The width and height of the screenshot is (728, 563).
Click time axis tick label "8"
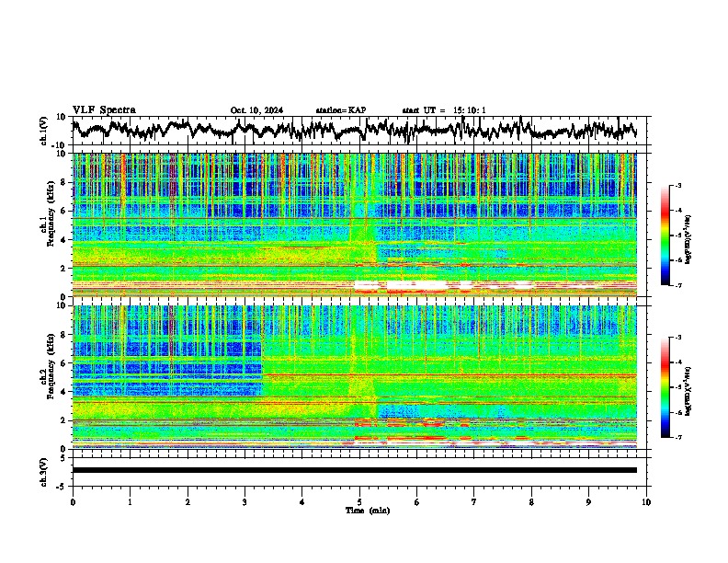(x=531, y=502)
